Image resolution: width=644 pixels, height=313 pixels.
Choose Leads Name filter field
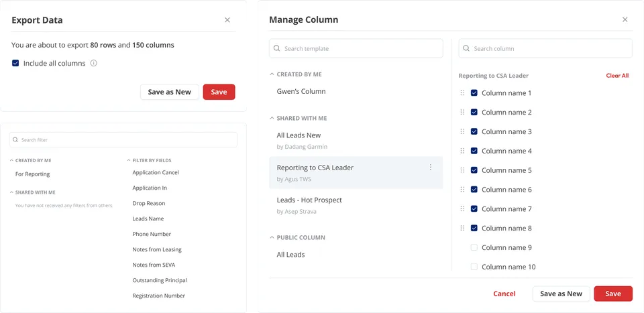148,218
